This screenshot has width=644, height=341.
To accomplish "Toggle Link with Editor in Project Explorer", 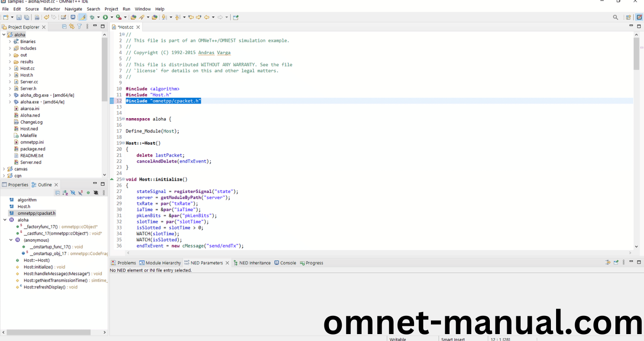I will click(x=71, y=26).
